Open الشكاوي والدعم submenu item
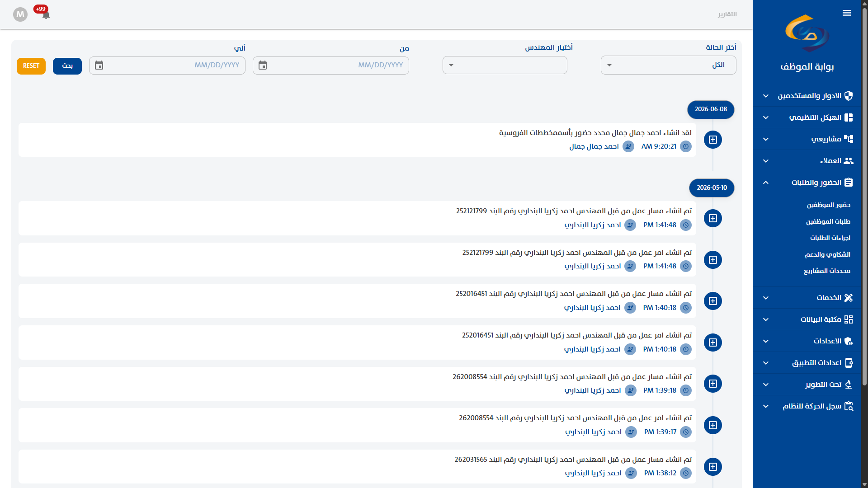868x488 pixels. click(828, 254)
